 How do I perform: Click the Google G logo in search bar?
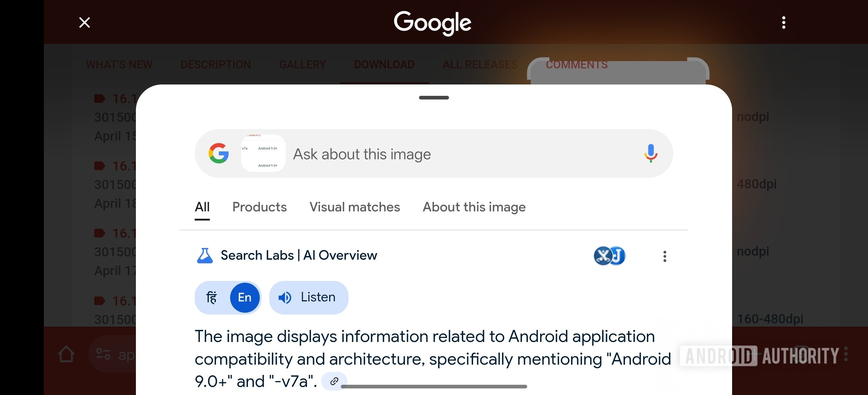(x=219, y=153)
